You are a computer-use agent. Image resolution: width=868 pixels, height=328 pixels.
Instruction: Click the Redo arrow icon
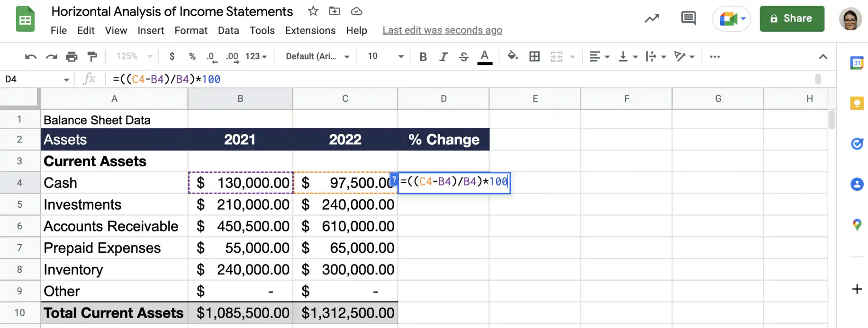pos(51,57)
